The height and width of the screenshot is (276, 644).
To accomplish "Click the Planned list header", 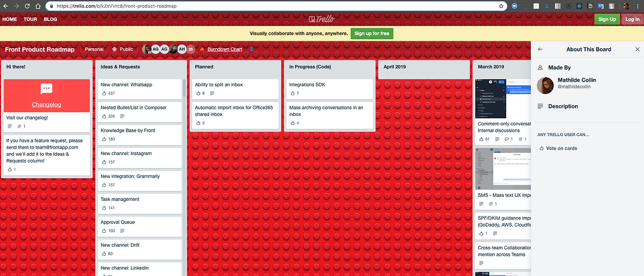I will [204, 66].
